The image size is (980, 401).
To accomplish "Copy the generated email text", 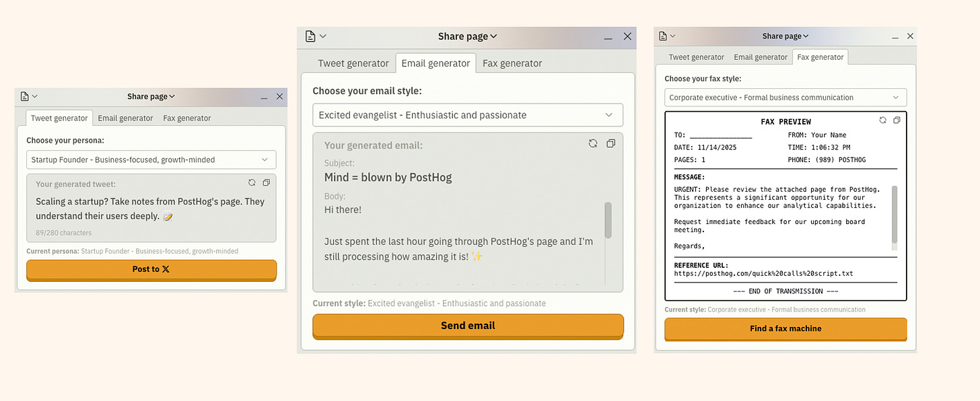I will 611,143.
